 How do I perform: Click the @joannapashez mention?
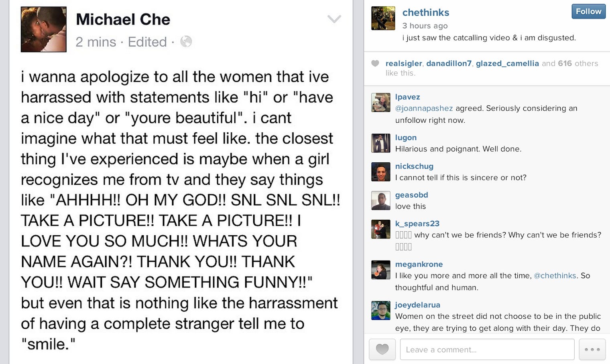click(x=424, y=108)
